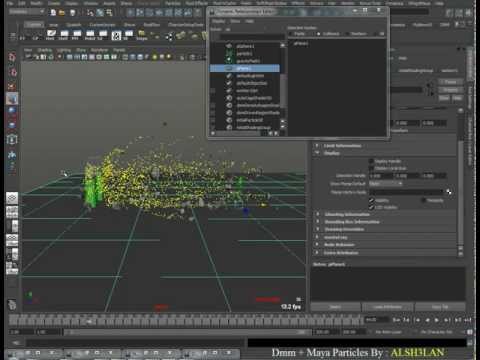Click the black-and-white square shelf icon
Image resolution: width=480 pixels, height=360 pixels.
coord(116,35)
